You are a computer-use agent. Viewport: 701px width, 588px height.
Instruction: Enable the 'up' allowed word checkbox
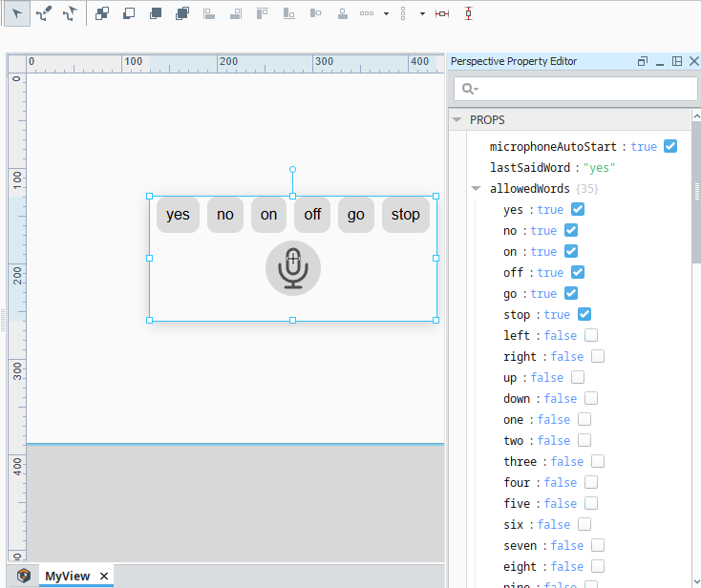578,377
